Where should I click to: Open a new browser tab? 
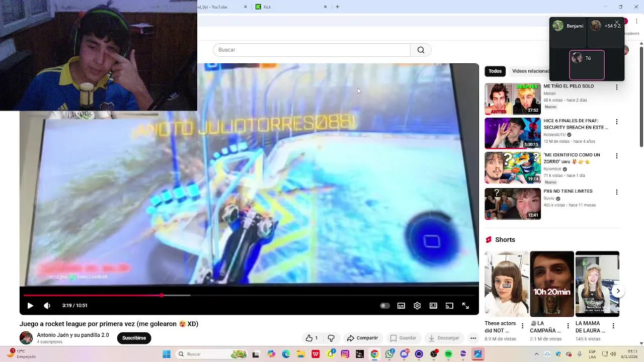tap(337, 7)
